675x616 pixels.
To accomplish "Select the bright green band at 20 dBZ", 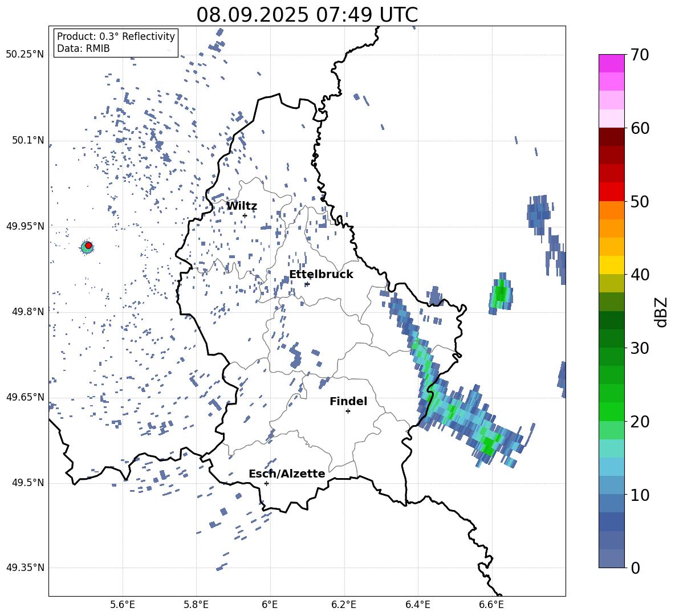I will click(612, 411).
